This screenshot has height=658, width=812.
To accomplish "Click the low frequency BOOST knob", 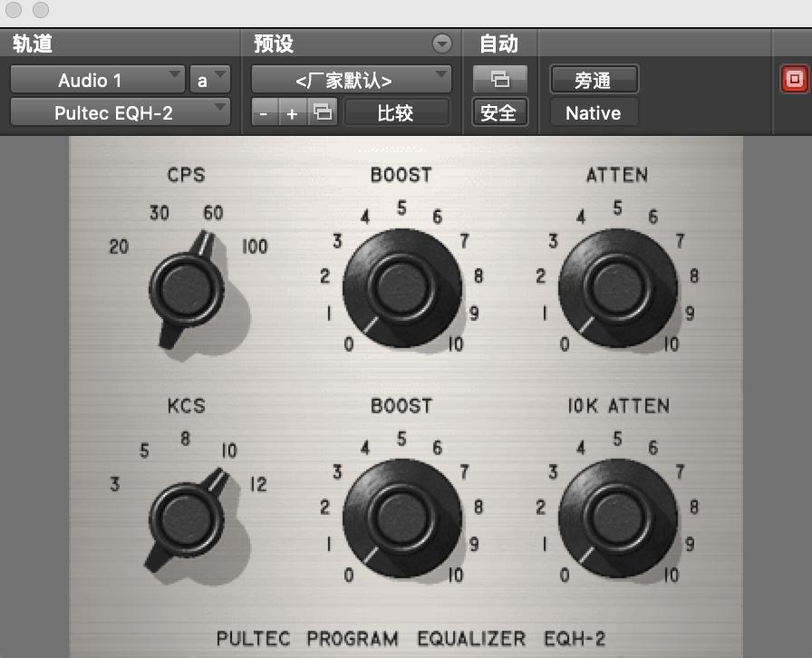I will click(x=402, y=288).
